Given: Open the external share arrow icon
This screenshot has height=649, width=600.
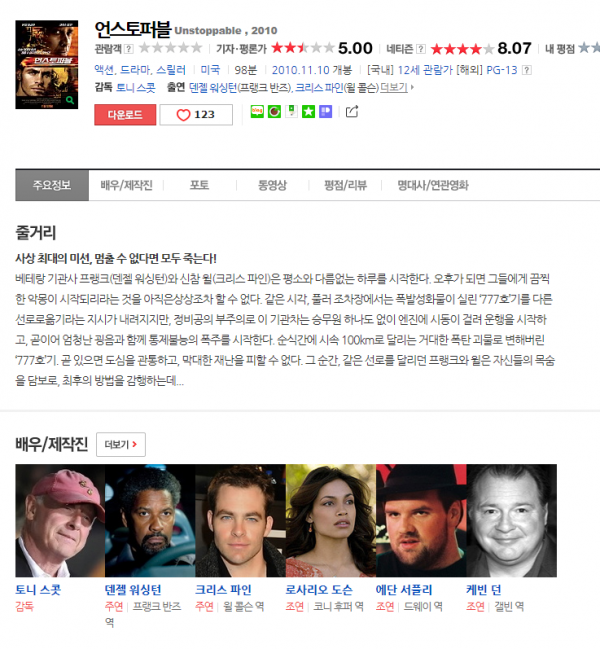Looking at the screenshot, I should [352, 111].
